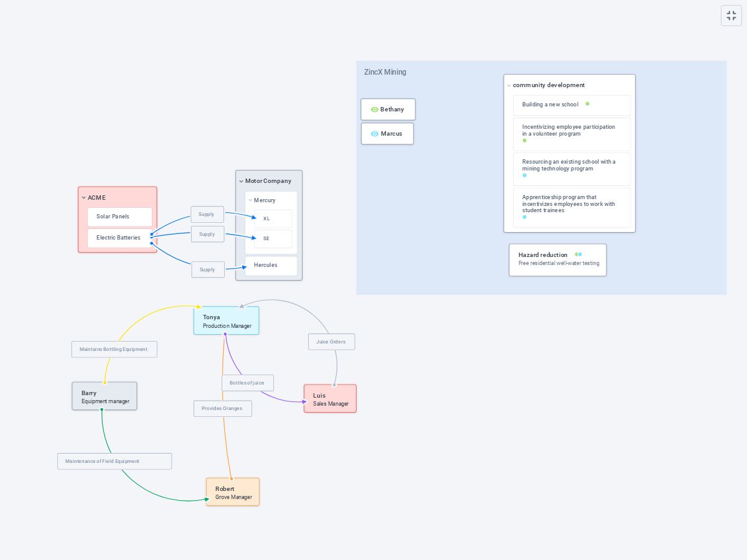Toggle the green eye icon beside Bethany

[x=374, y=110]
